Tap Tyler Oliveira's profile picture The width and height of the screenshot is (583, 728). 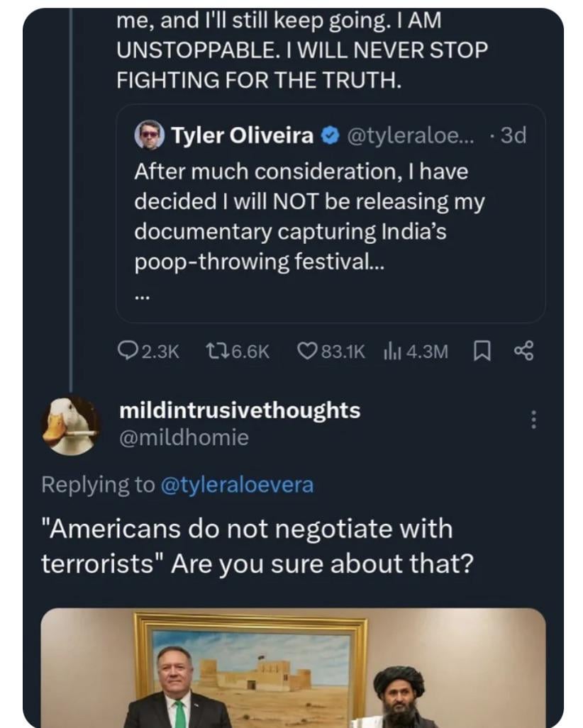[x=150, y=135]
